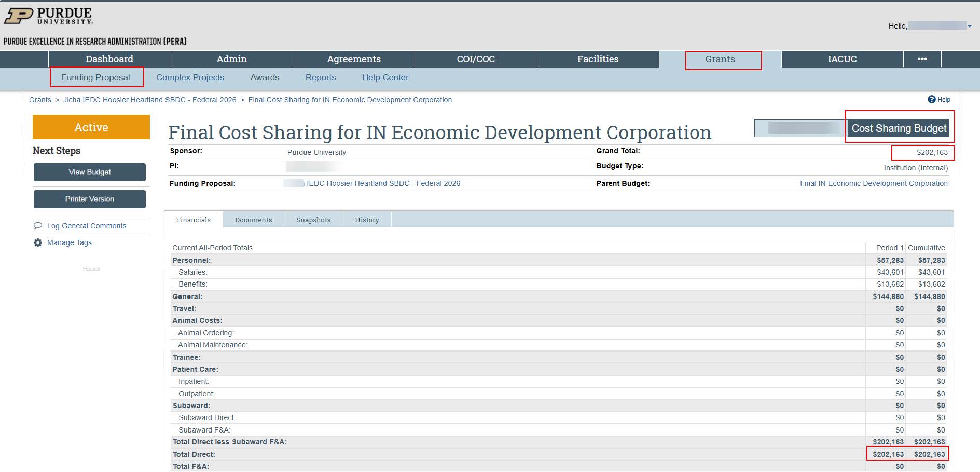Open the IEDC Hoosier Heartland SBDC funding proposal link

coord(383,183)
